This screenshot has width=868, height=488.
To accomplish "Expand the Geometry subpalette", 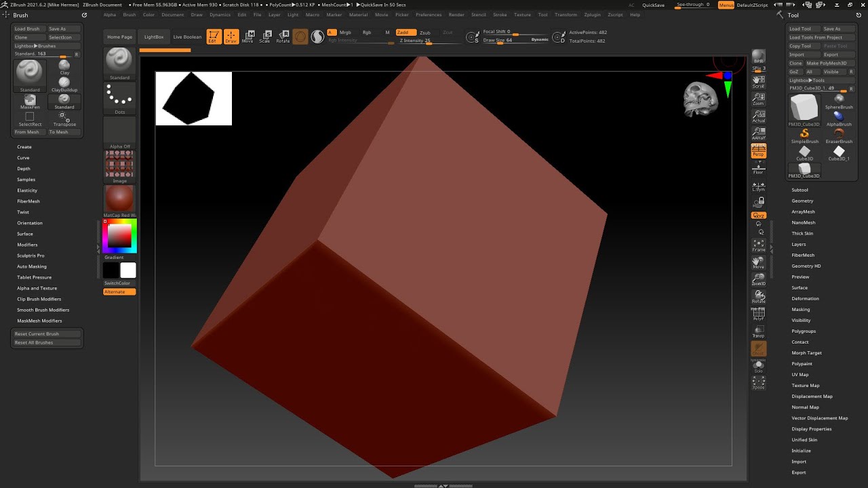I will point(802,201).
